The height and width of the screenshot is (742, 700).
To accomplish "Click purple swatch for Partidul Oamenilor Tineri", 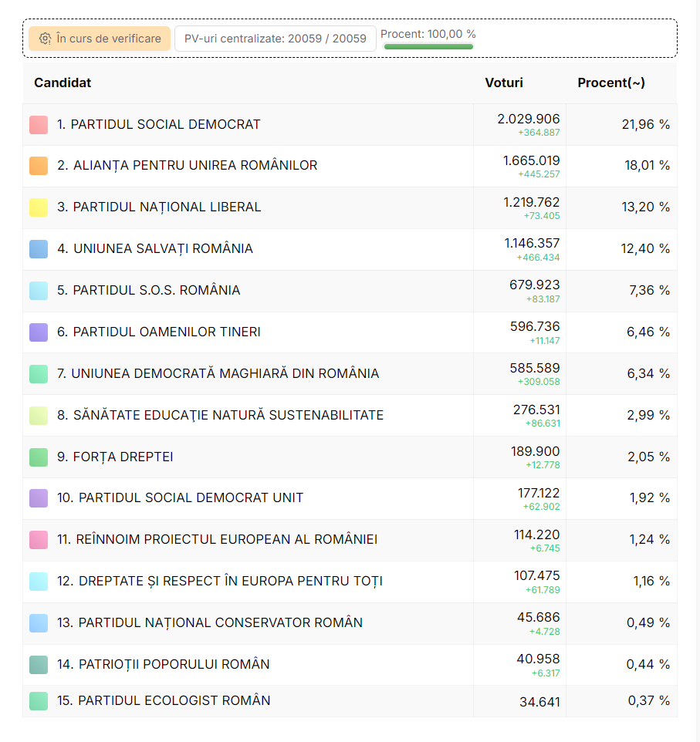I will point(39,332).
